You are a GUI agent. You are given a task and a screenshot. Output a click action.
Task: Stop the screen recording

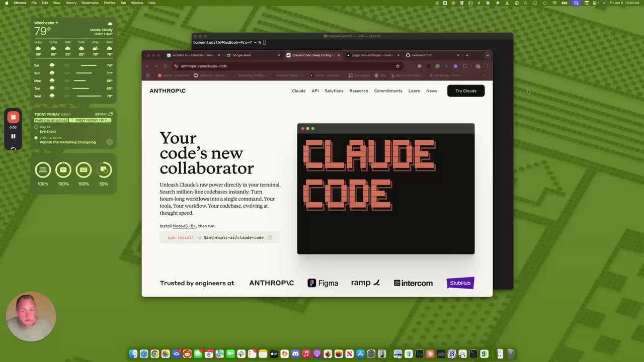click(x=13, y=117)
